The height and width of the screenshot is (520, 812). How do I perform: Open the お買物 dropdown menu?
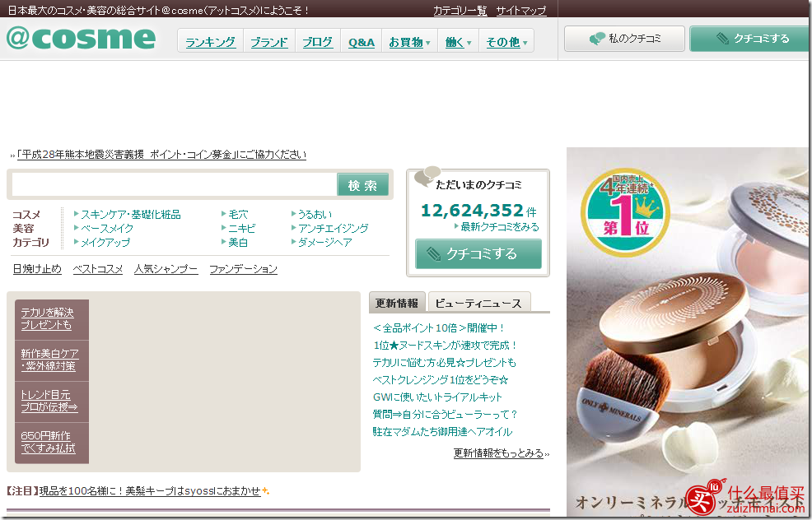[x=409, y=43]
